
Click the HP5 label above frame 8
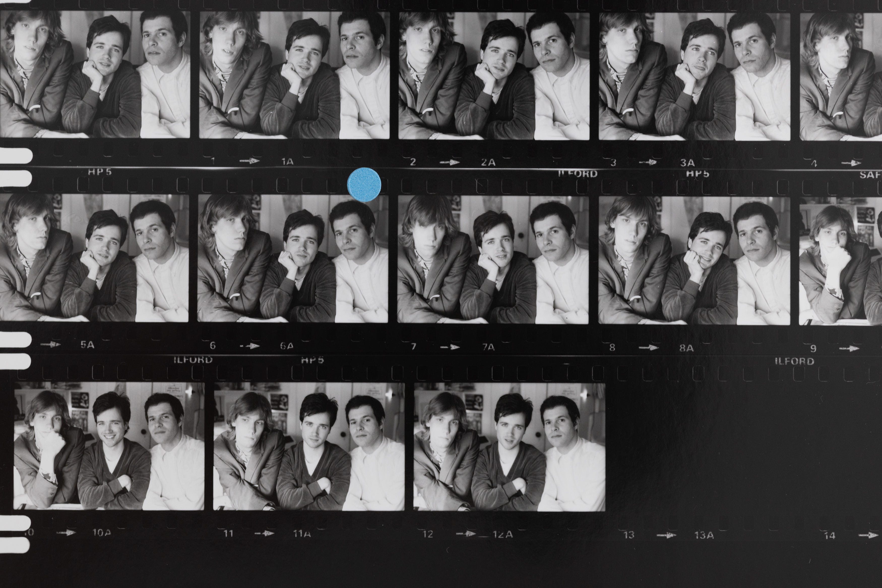698,174
